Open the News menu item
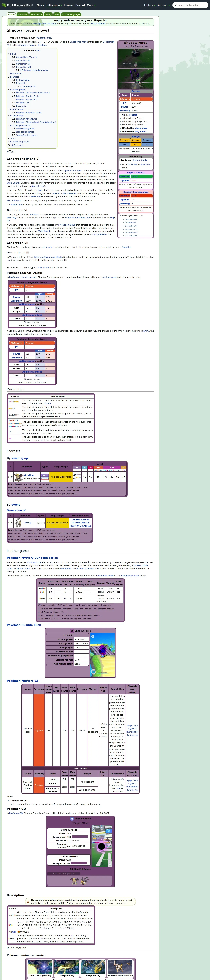Screen dimensions: 210x980 (x=40, y=5)
